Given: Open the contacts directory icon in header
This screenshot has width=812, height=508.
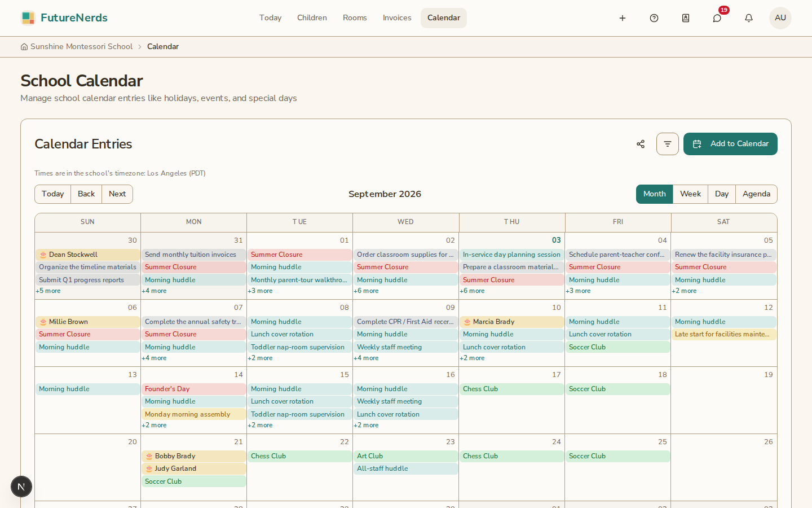Looking at the screenshot, I should pos(686,18).
